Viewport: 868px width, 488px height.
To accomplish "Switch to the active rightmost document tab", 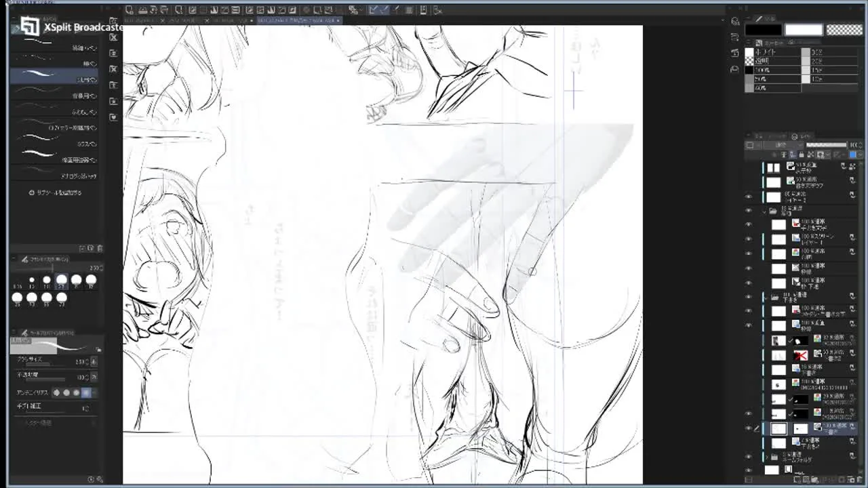I will click(x=297, y=21).
